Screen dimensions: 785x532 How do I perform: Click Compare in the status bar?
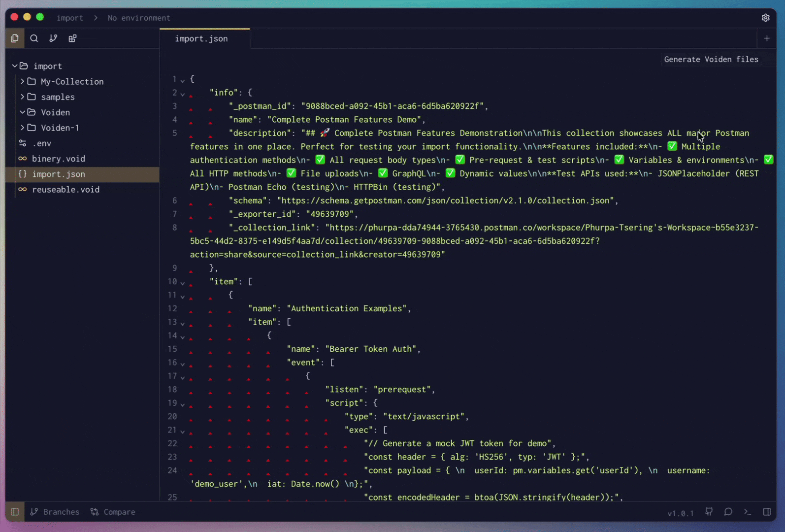[x=113, y=512]
